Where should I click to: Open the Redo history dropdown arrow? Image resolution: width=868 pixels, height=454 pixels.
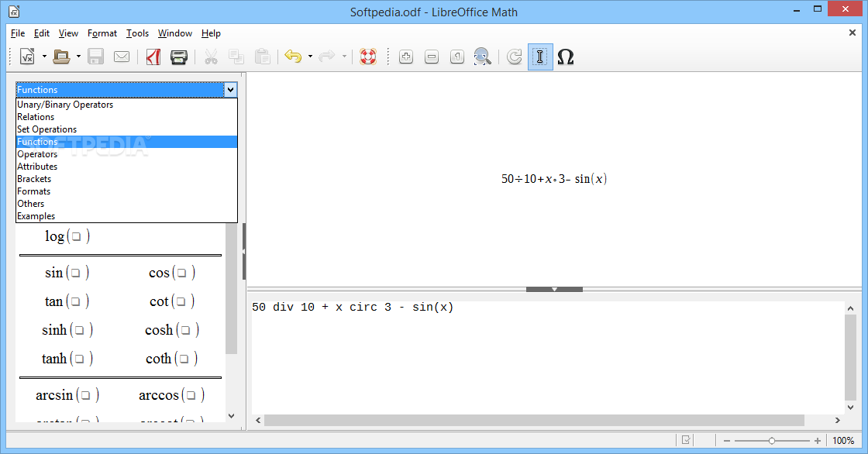[x=344, y=57]
